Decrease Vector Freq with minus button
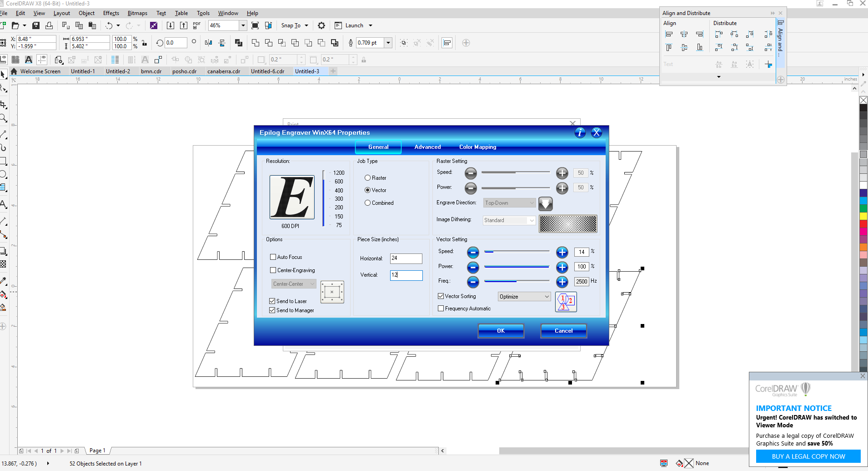The width and height of the screenshot is (868, 471). pos(473,282)
